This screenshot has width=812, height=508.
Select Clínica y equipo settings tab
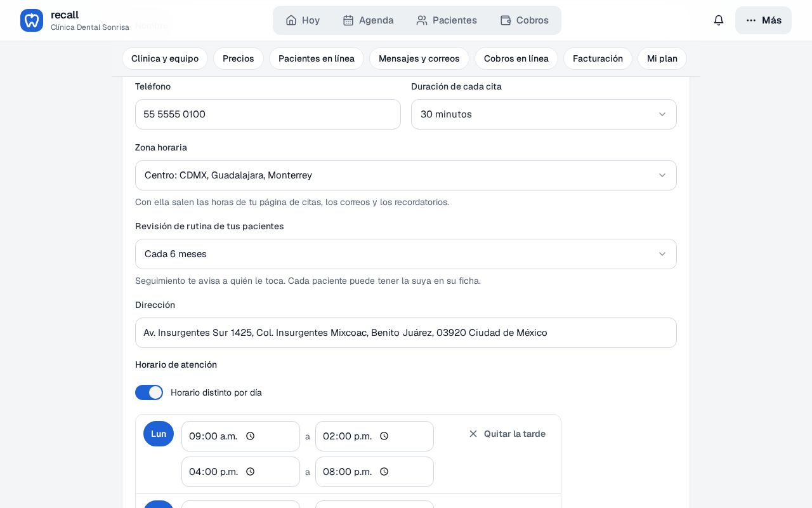pos(165,58)
